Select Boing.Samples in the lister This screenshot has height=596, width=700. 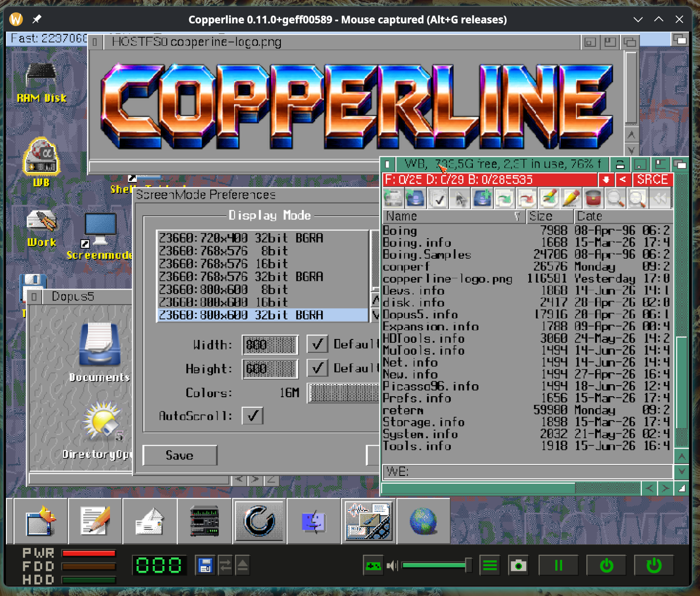527,255
